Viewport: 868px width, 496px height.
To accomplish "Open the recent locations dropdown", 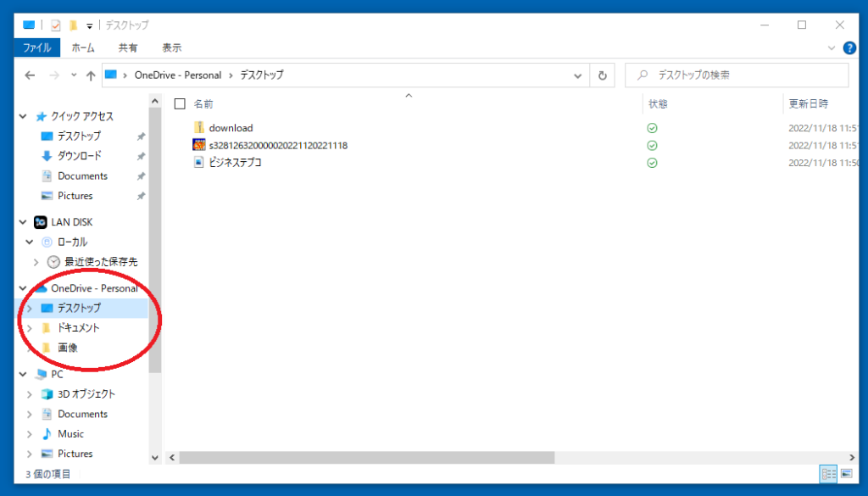I will point(74,75).
